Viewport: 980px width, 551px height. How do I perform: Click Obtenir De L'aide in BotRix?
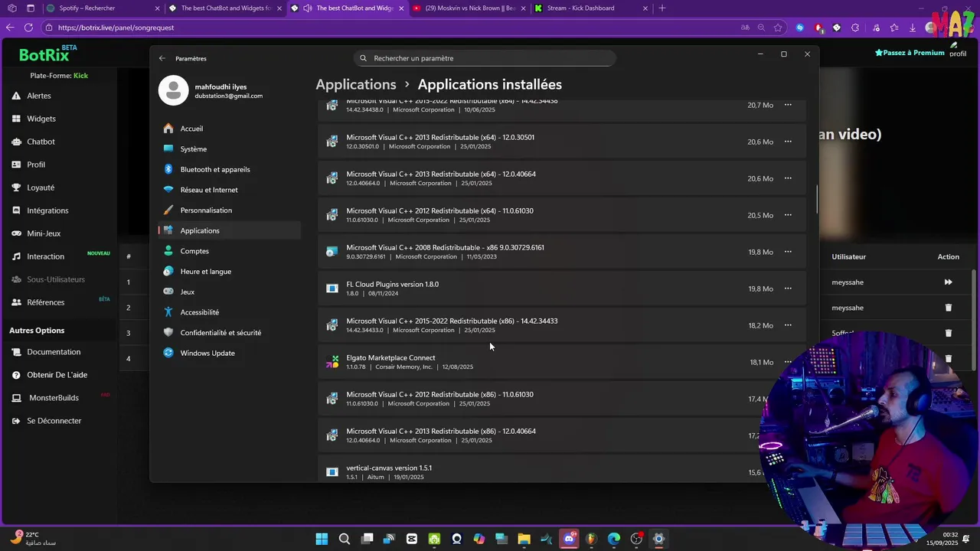[x=57, y=375]
